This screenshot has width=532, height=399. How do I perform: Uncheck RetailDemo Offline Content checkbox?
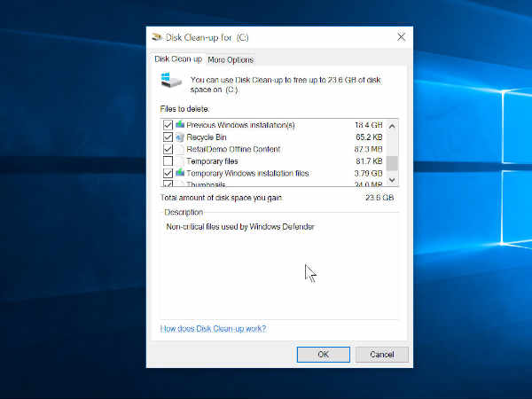[168, 149]
